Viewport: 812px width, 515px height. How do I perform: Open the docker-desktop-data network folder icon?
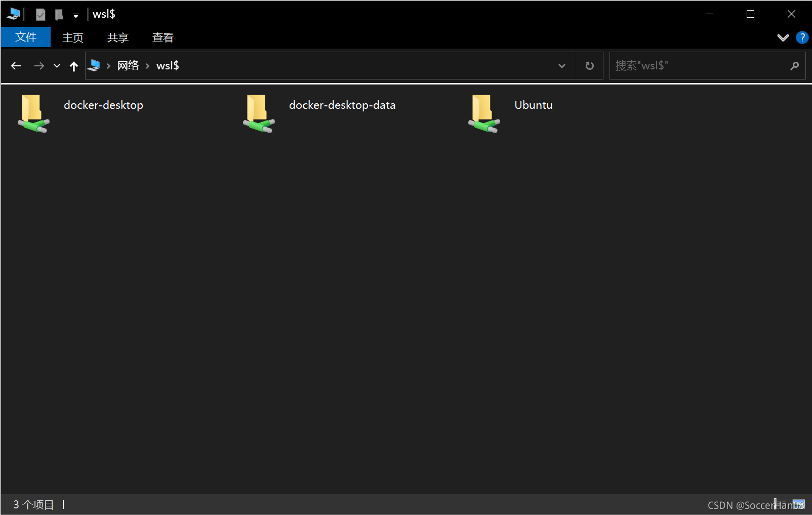[x=259, y=114]
